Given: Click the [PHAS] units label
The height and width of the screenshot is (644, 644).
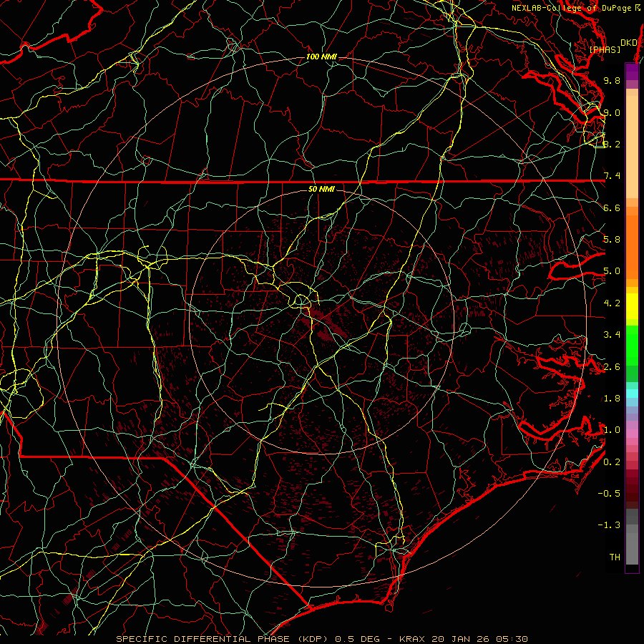Looking at the screenshot, I should [x=605, y=50].
